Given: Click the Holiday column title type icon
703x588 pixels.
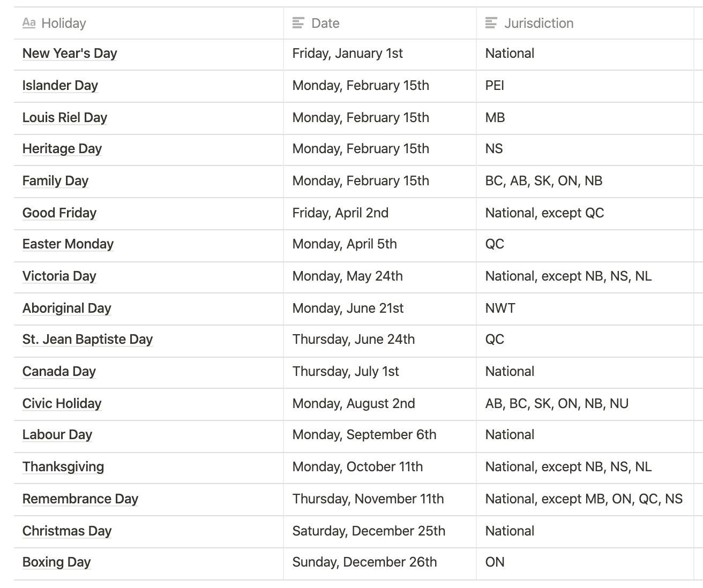Looking at the screenshot, I should [29, 23].
